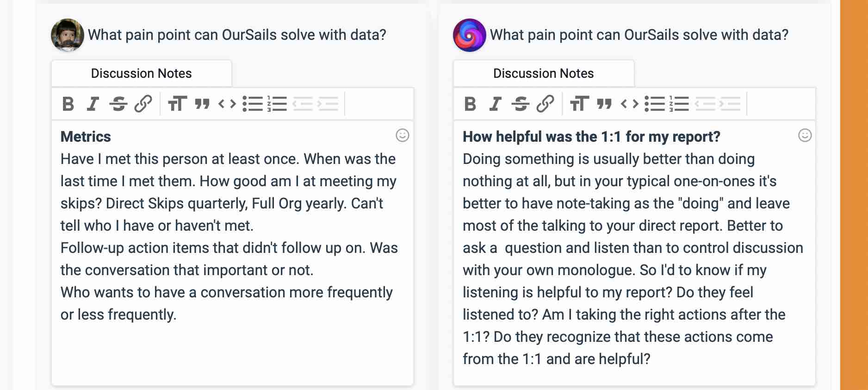The height and width of the screenshot is (390, 868).
Task: Apply italic in left notes editor
Action: (93, 104)
